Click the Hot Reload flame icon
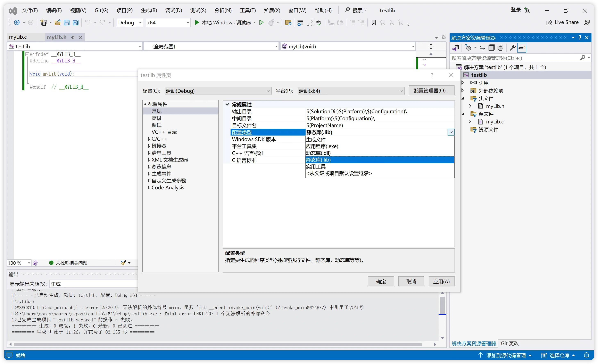The image size is (598, 364). 271,23
